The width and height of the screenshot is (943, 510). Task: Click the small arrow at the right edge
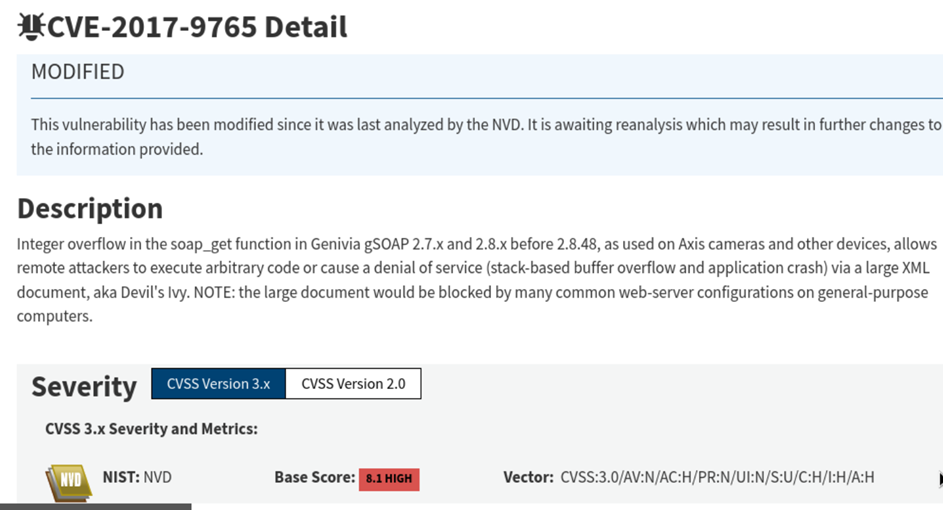[940, 479]
